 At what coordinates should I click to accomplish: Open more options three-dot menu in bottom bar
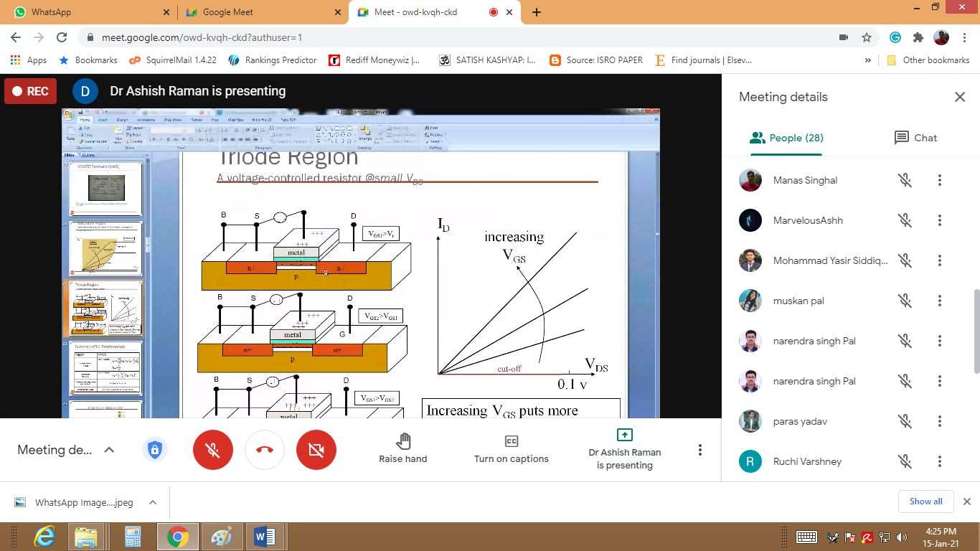click(x=700, y=450)
